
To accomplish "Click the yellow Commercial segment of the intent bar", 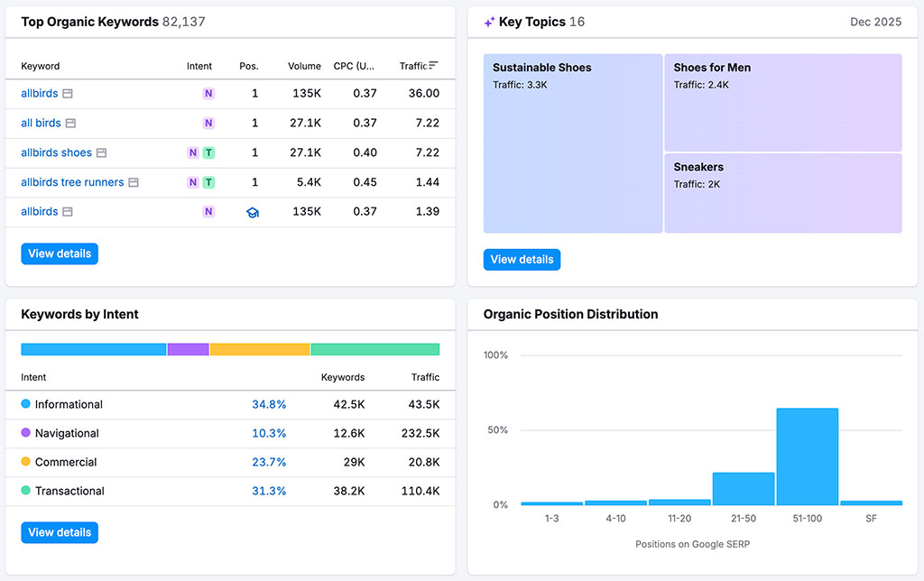I will coord(259,349).
